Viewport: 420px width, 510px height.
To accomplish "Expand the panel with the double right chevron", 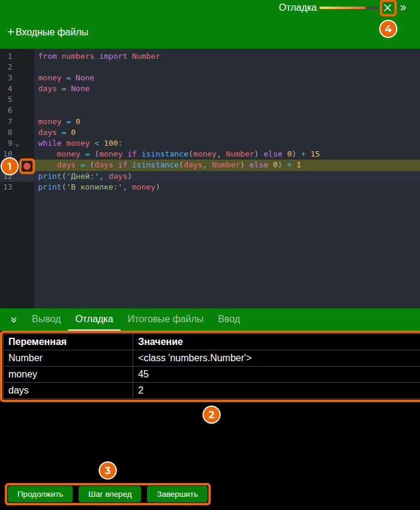I will [403, 8].
